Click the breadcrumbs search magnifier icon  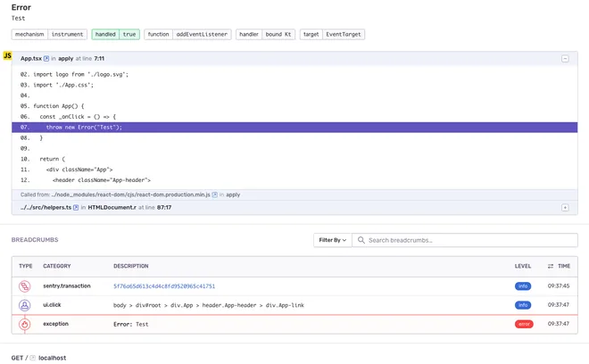pyautogui.click(x=361, y=240)
